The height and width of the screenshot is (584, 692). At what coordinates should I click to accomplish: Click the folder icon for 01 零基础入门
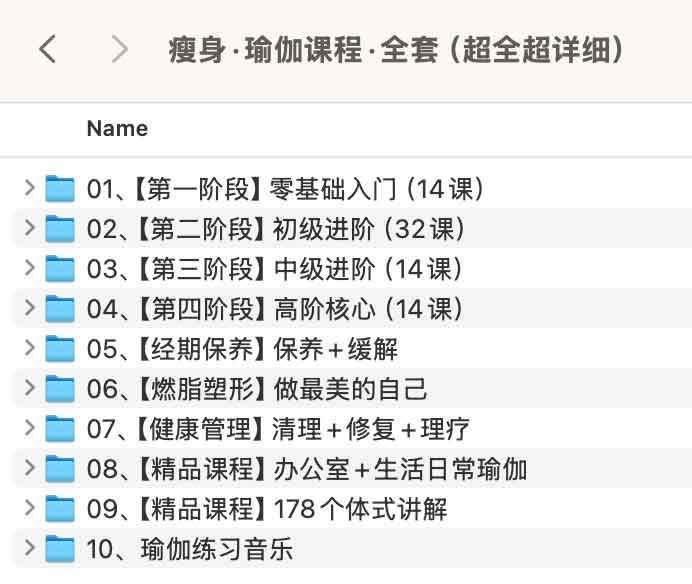point(61,188)
